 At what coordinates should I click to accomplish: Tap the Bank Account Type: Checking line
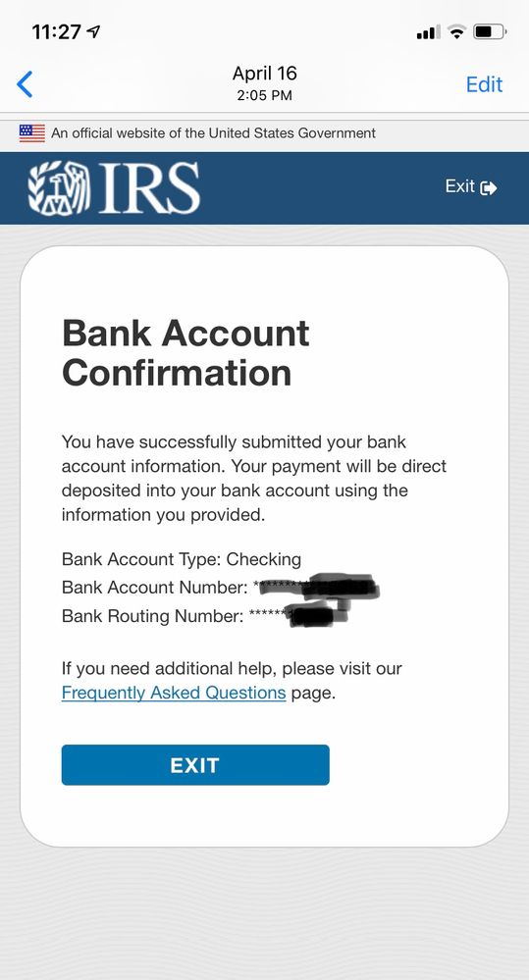click(182, 559)
